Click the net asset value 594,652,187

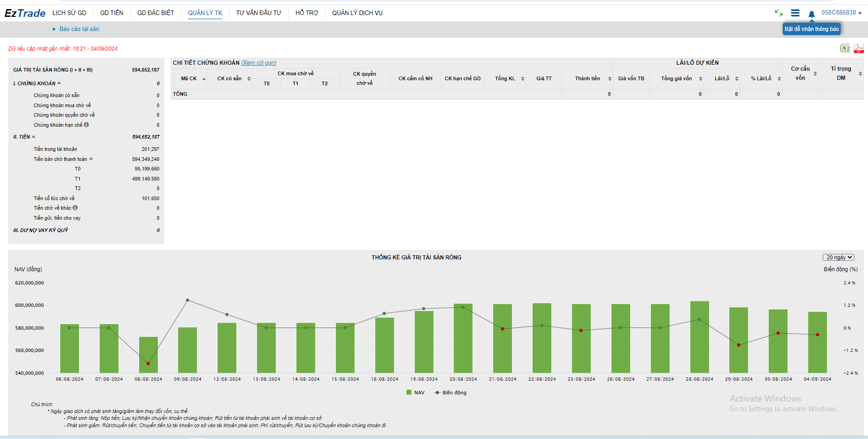coord(146,70)
